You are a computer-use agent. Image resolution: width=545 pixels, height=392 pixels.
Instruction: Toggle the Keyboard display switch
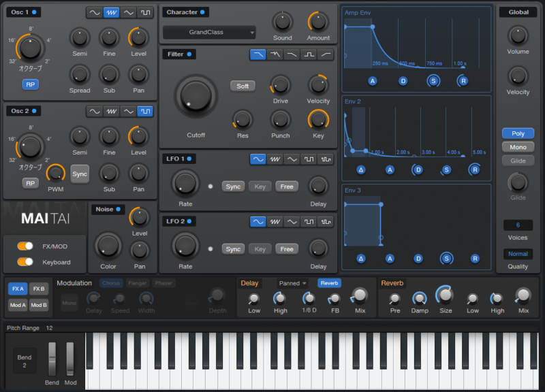25,261
